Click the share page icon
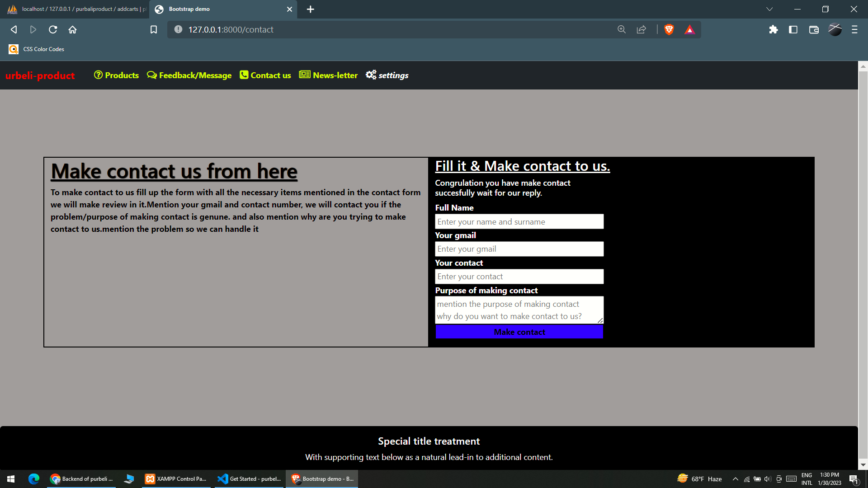Image resolution: width=868 pixels, height=488 pixels. click(x=641, y=29)
